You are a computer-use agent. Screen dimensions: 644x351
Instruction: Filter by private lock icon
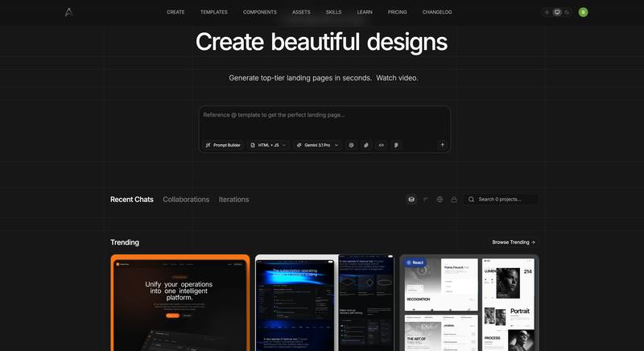(x=454, y=199)
